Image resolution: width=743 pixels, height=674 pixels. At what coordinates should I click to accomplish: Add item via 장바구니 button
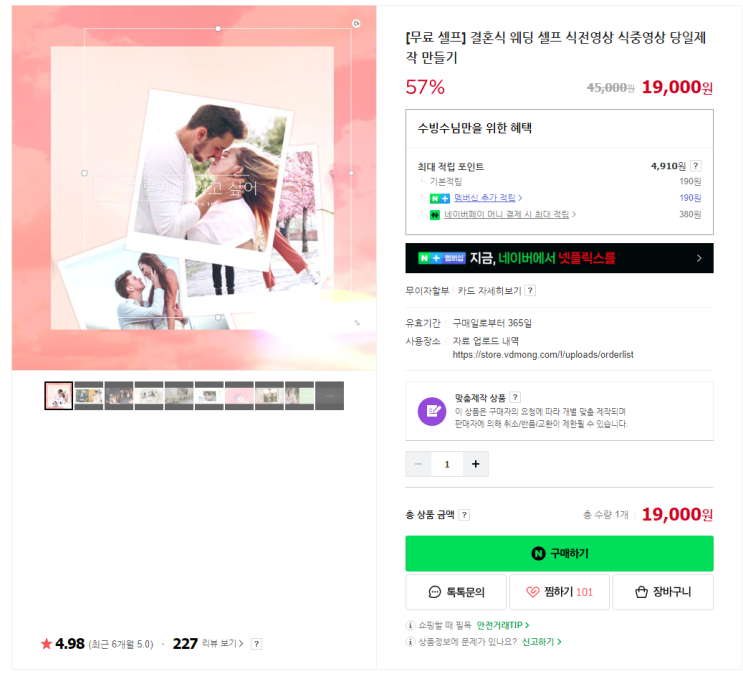(x=663, y=592)
